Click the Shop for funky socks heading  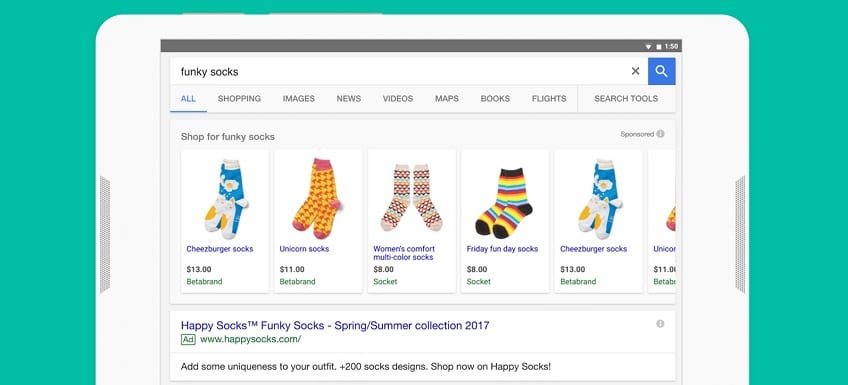pos(228,137)
